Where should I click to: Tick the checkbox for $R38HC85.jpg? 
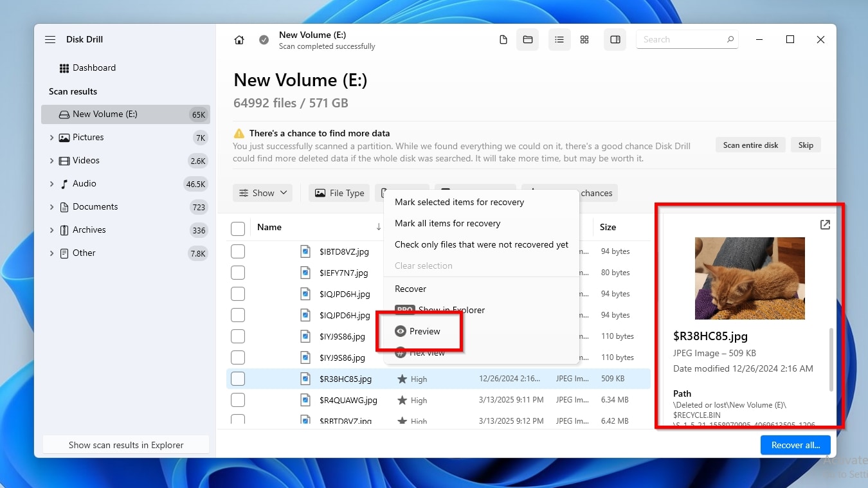[238, 379]
